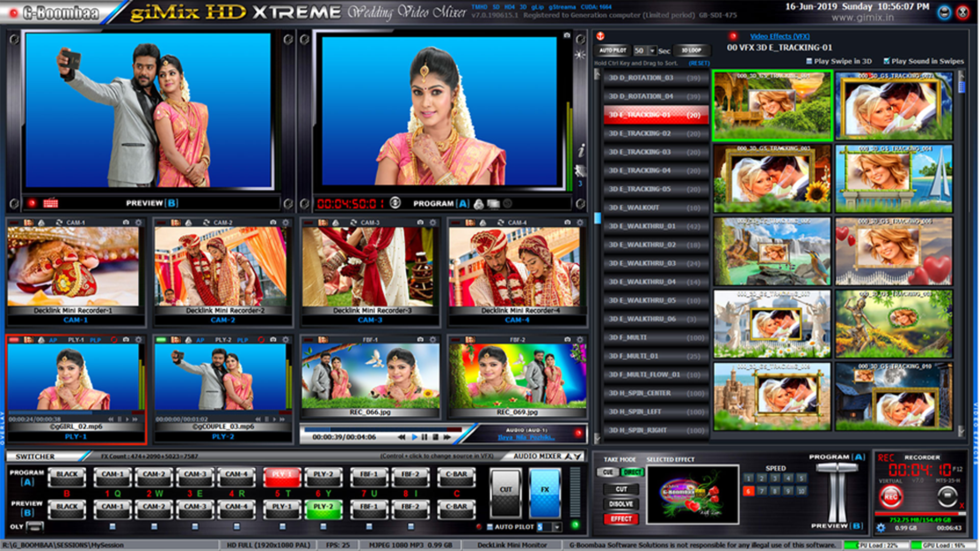
Task: Pause the audio player
Action: [424, 437]
